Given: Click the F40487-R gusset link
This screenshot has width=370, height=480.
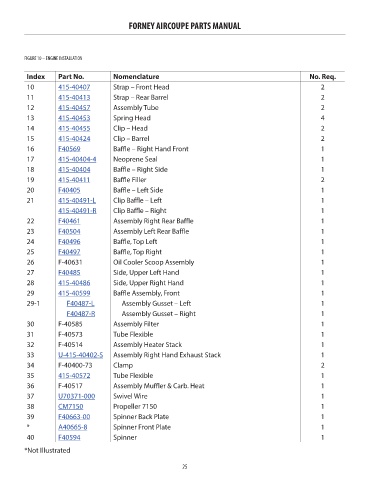Looking at the screenshot, I should (81, 314).
